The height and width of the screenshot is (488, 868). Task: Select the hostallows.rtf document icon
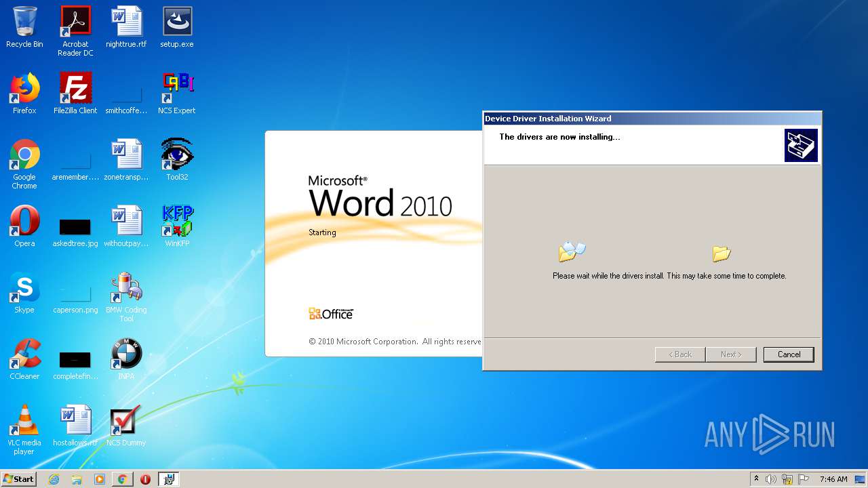(75, 426)
